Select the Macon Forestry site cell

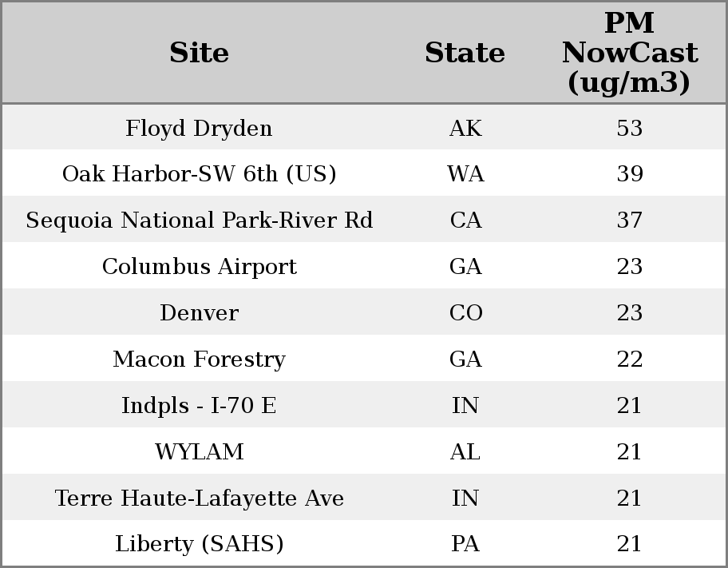pos(199,359)
